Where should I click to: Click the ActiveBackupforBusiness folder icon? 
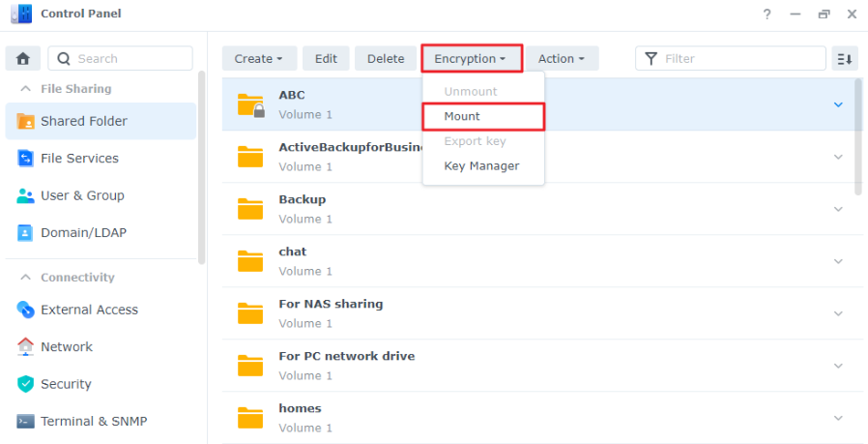[x=250, y=157]
